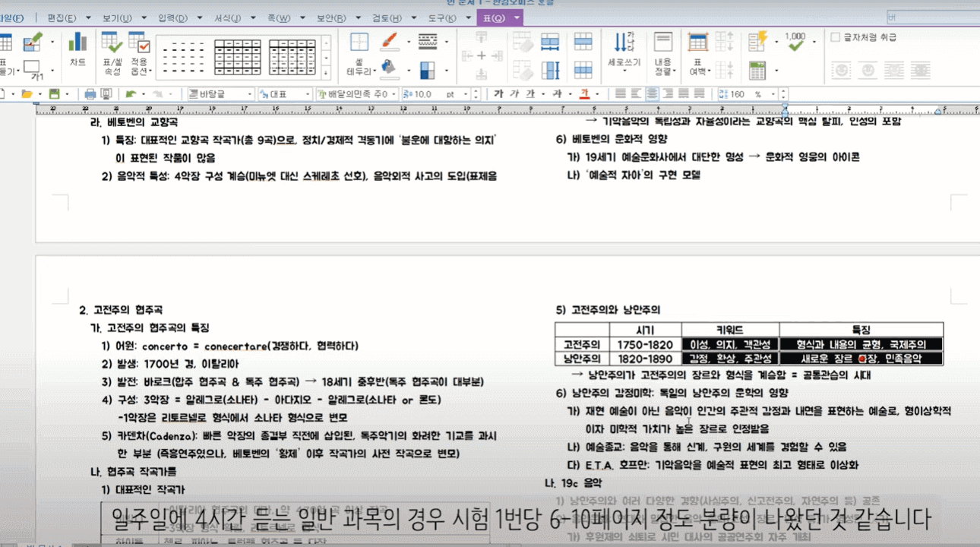This screenshot has width=980, height=547.
Task: Select the dashed-line table style thumbnail
Action: tap(183, 57)
